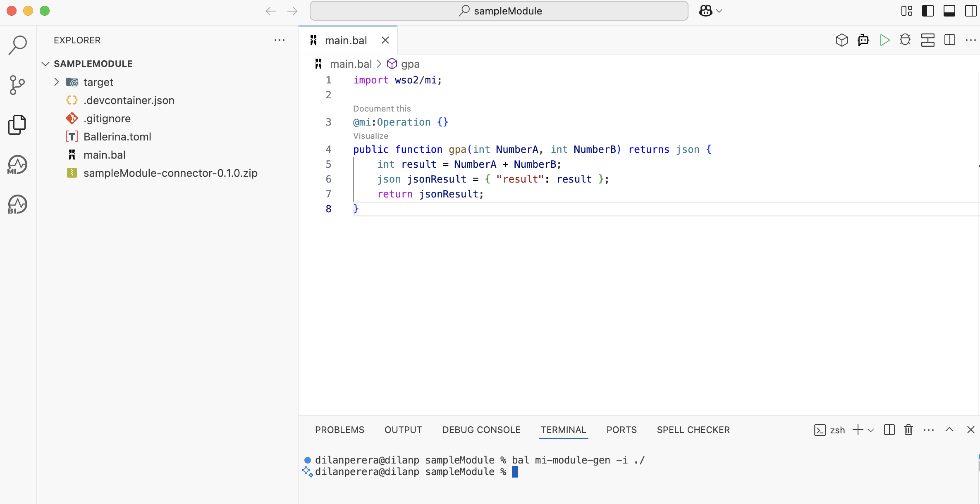Toggle the secondary sidebar icon in the title bar
Screen dimensions: 980x504
(970, 11)
